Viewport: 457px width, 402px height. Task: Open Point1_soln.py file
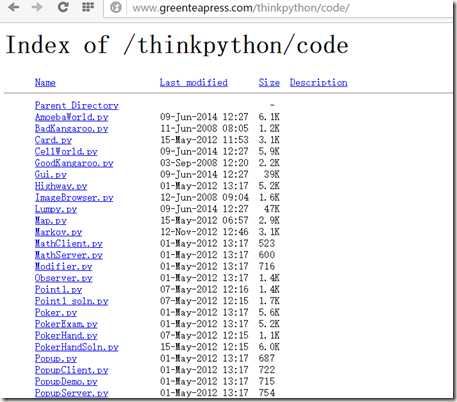72,301
